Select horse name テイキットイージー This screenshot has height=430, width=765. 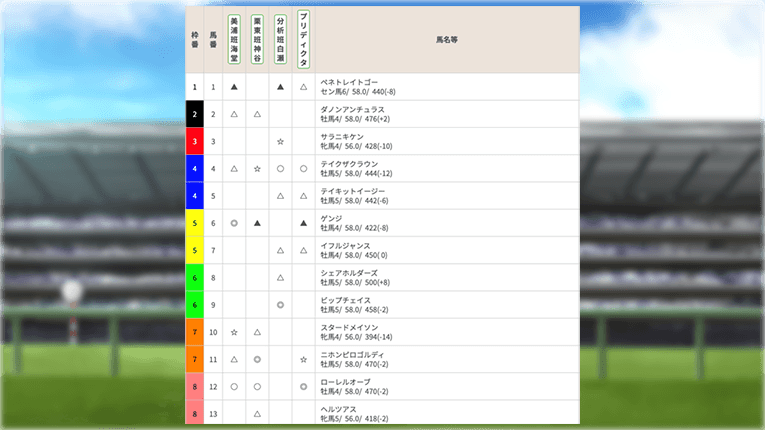[353, 191]
